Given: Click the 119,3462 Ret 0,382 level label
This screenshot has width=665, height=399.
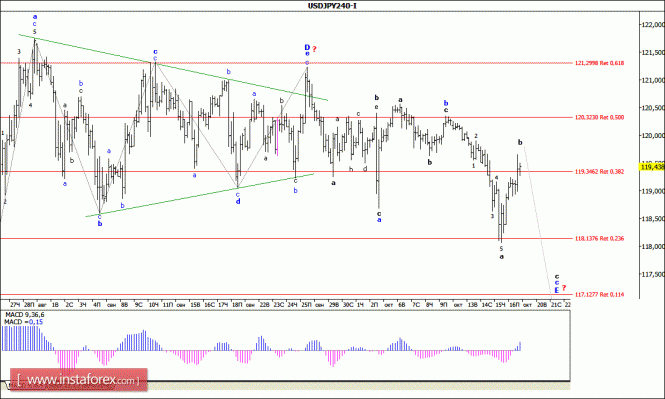Looking at the screenshot, I should coord(599,172).
